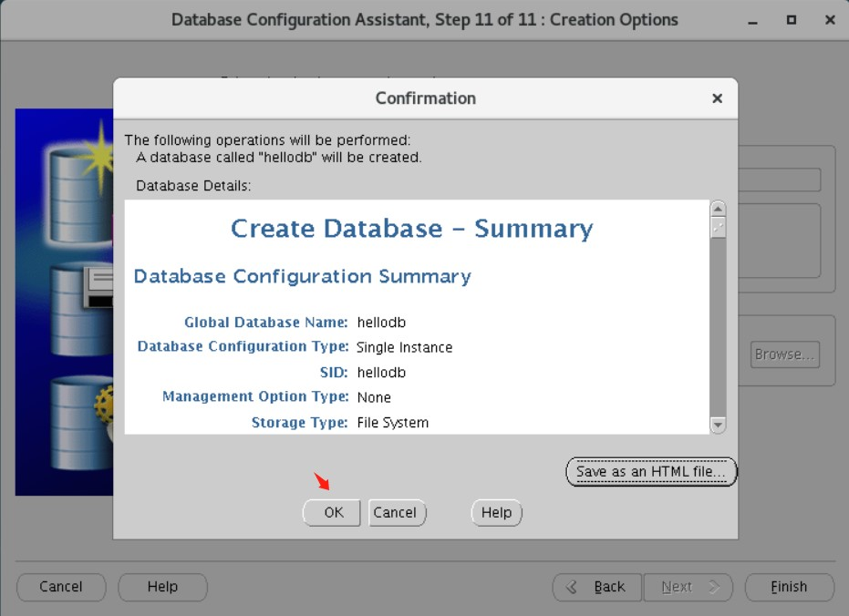Click the summary scrollbar down arrow
The height and width of the screenshot is (616, 849).
718,425
